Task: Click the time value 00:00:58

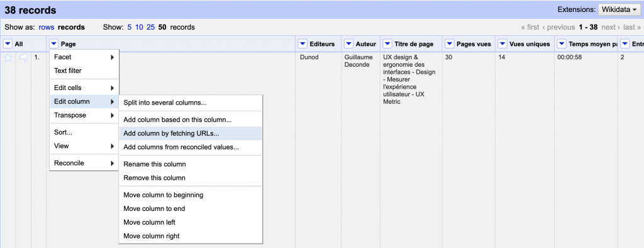Action: pyautogui.click(x=569, y=57)
